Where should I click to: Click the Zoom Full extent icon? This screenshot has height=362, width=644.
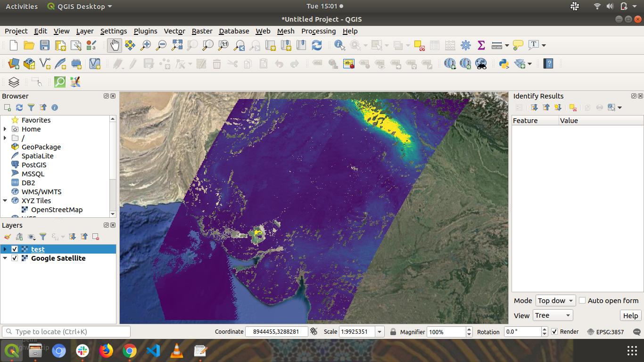(177, 45)
